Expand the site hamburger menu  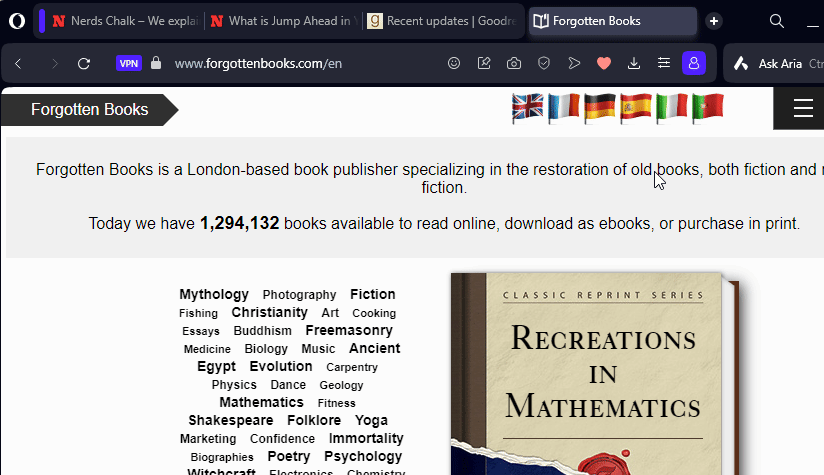[x=803, y=108]
